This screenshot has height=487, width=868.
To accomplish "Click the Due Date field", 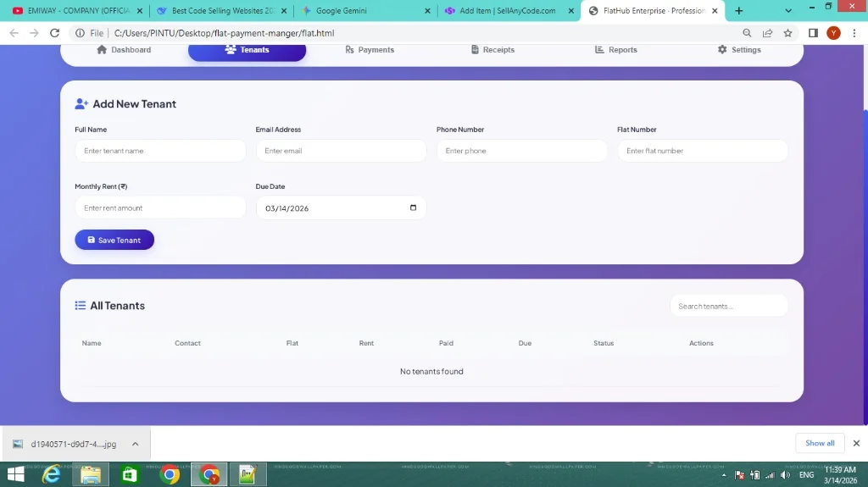I will [x=341, y=208].
